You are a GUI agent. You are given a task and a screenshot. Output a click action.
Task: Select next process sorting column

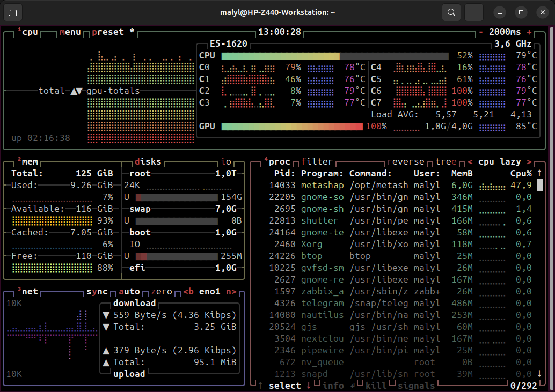529,162
